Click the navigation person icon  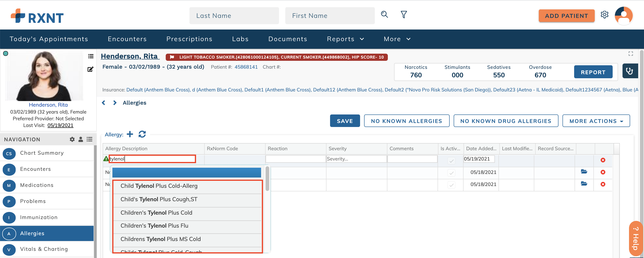(x=81, y=139)
